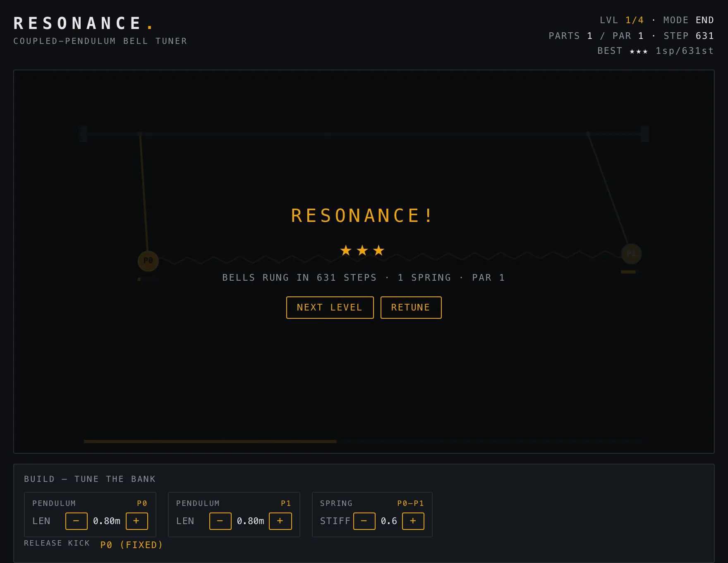The image size is (728, 563).
Task: Click the P1 pendulum bob
Action: [x=631, y=253]
